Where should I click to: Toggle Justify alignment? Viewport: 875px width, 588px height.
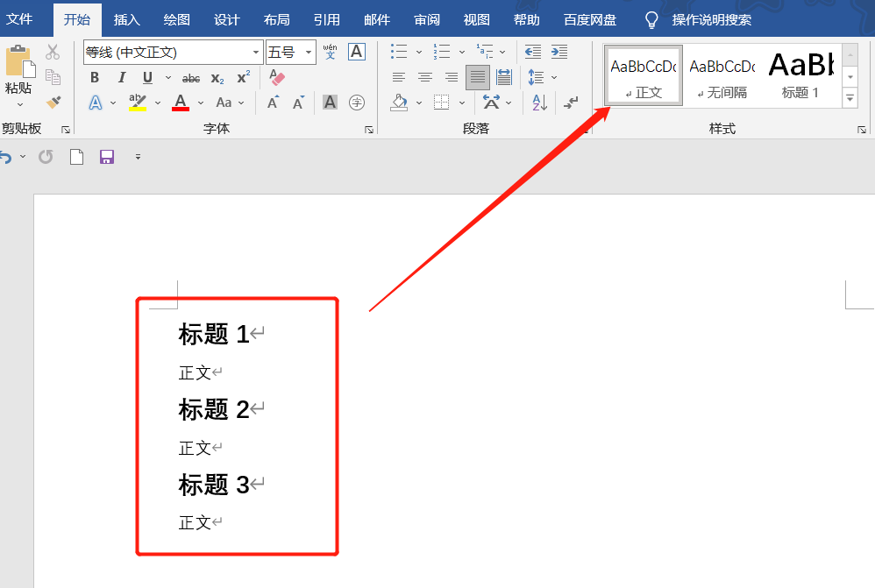click(478, 77)
